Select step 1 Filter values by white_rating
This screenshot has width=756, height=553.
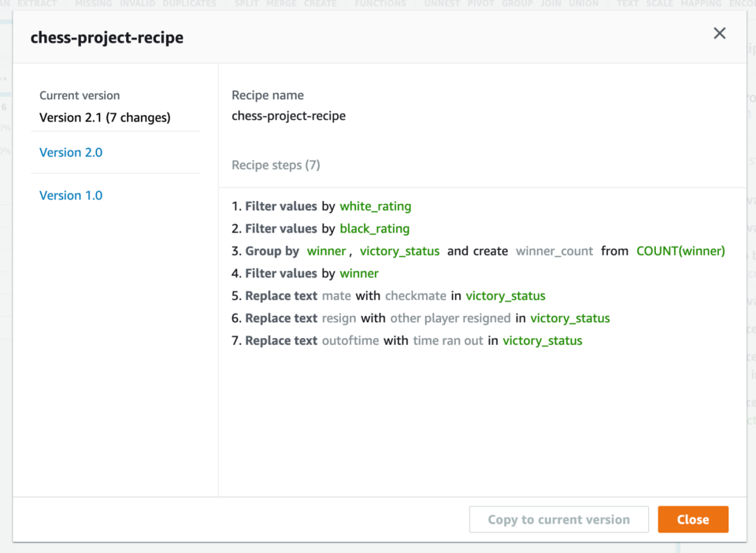coord(321,206)
